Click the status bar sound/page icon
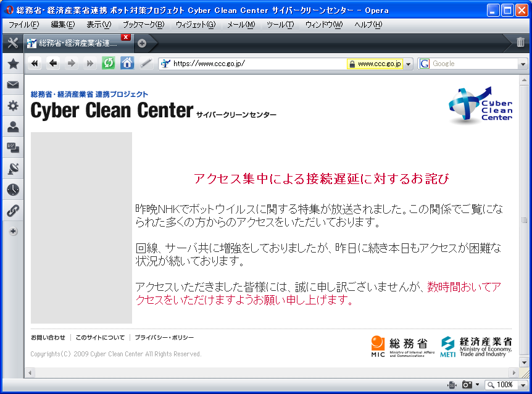 452,385
